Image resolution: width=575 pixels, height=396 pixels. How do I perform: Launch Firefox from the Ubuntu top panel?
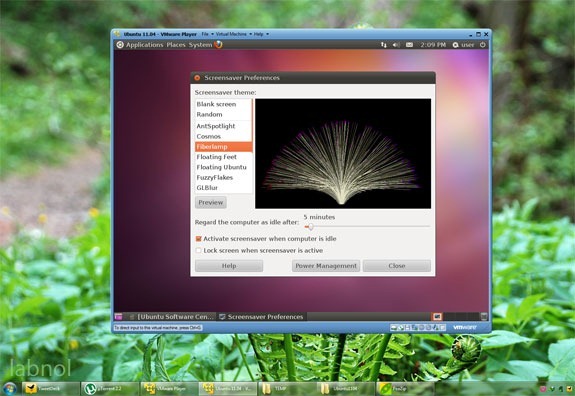tap(219, 45)
